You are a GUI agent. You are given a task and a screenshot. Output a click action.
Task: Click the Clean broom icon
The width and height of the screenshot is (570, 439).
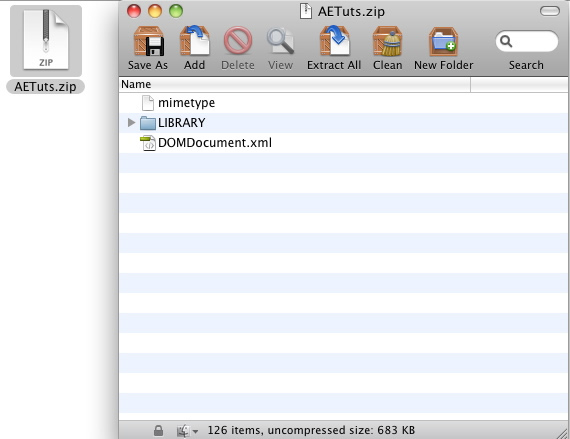[x=387, y=41]
